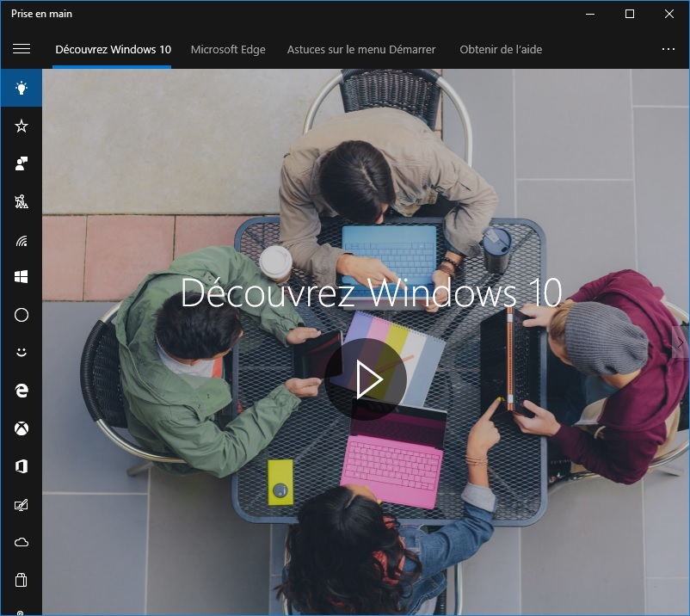
Task: Click the Découvrez Windows 10 hero title
Action: pos(371,293)
